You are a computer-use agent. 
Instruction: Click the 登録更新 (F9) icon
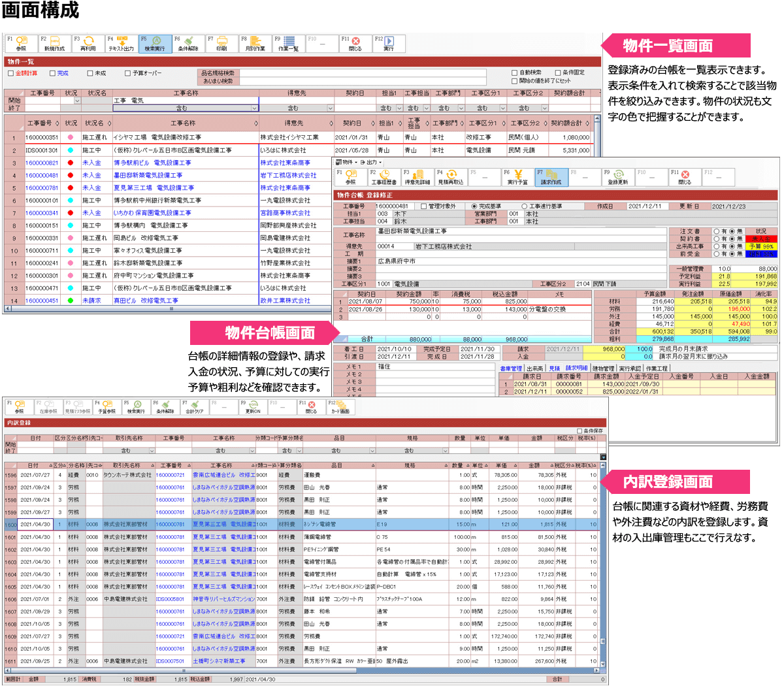(x=617, y=176)
